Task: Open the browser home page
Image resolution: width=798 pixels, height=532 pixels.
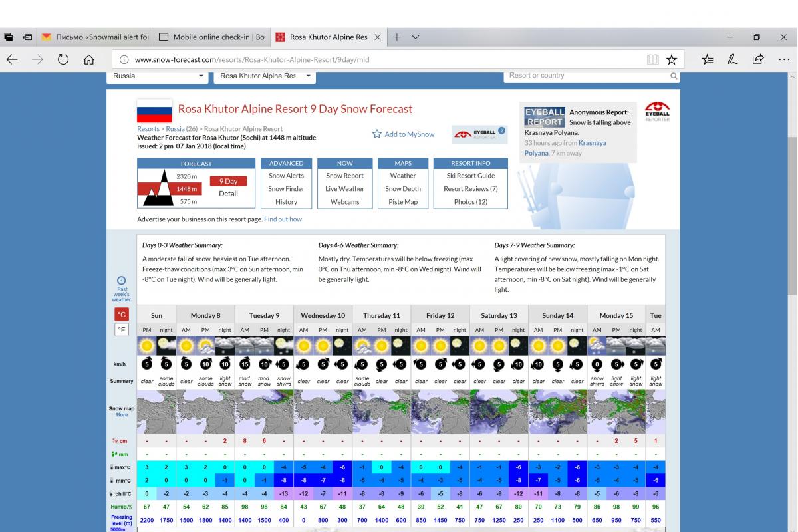Action: tap(88, 59)
